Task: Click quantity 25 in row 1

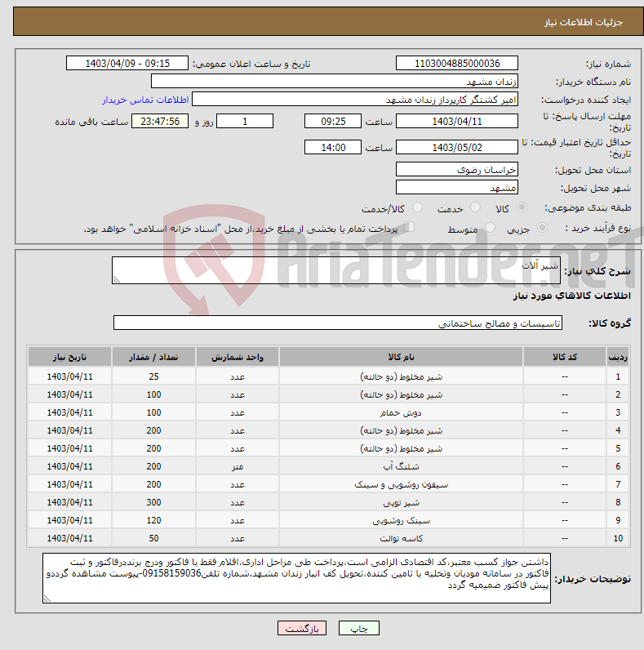Action: tap(153, 376)
